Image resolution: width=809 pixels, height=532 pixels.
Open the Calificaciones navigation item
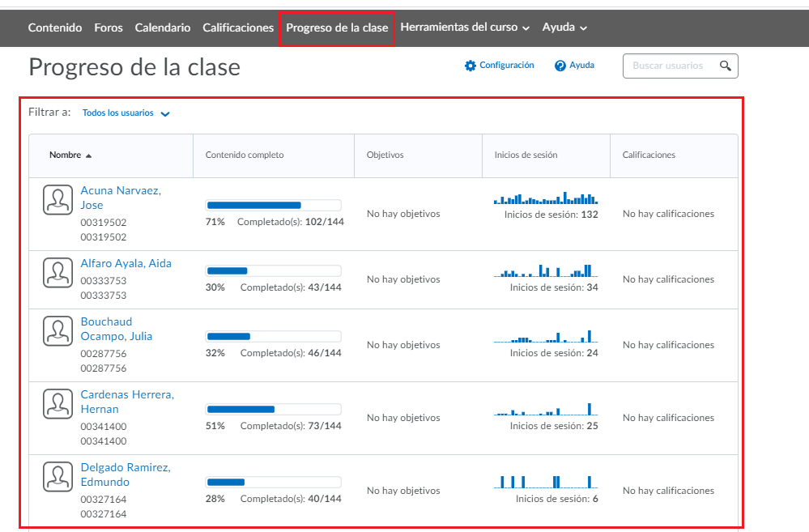[x=238, y=28]
